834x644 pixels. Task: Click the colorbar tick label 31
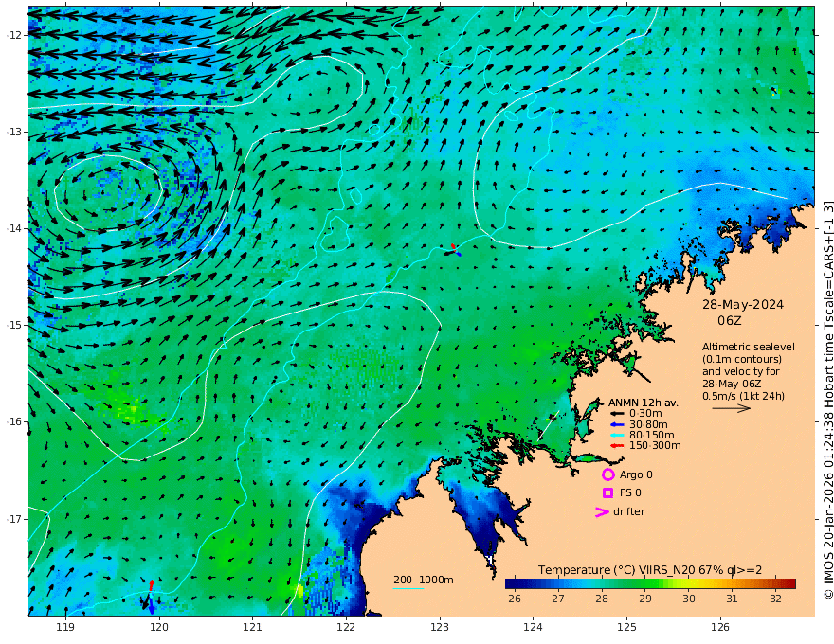(x=732, y=599)
